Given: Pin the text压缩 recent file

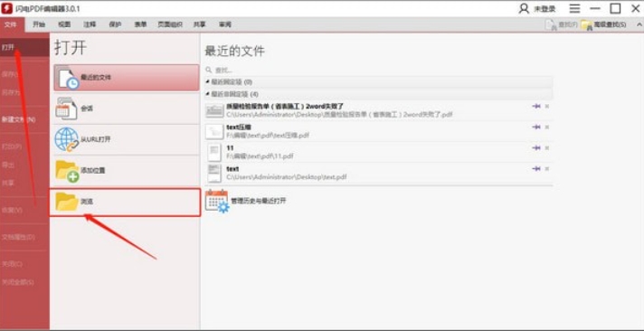Looking at the screenshot, I should pos(536,127).
